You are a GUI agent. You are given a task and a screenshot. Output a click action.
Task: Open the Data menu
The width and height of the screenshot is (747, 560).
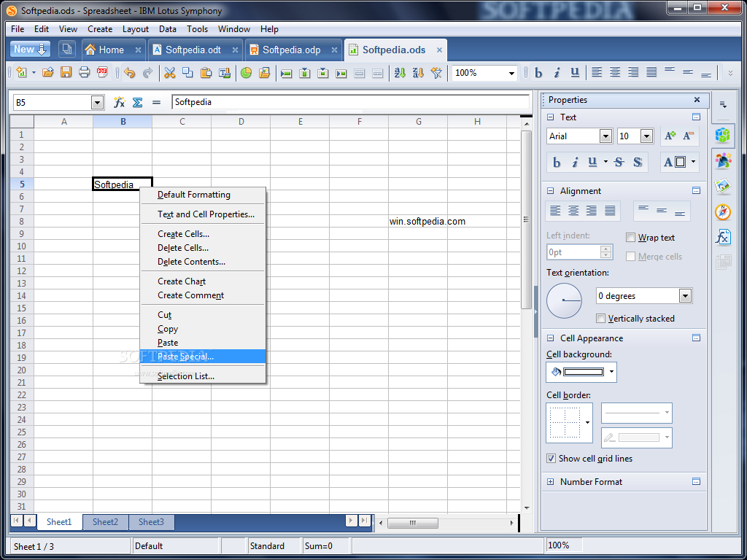(167, 29)
